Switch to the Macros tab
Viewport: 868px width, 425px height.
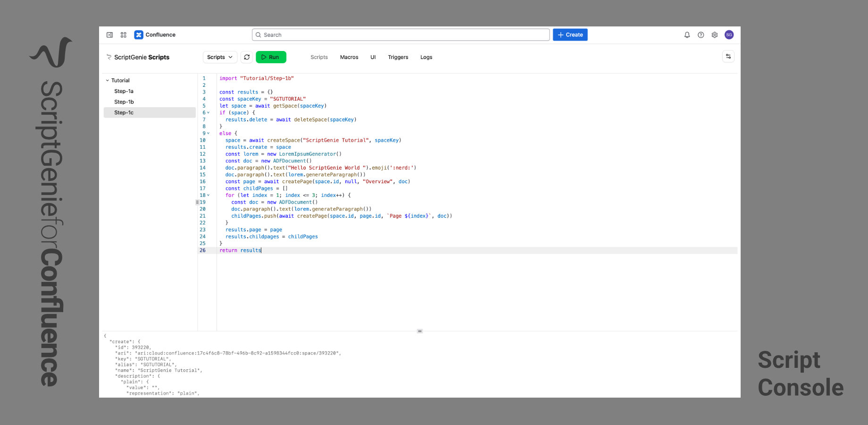(x=349, y=57)
